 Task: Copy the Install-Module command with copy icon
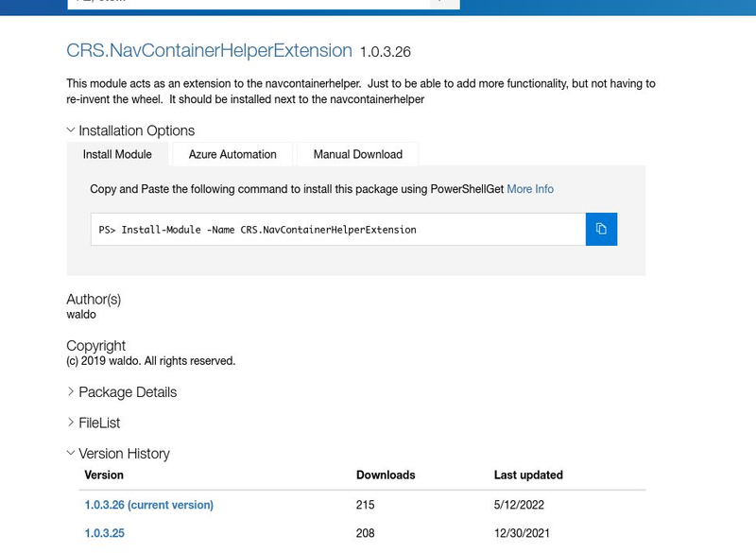coord(601,229)
